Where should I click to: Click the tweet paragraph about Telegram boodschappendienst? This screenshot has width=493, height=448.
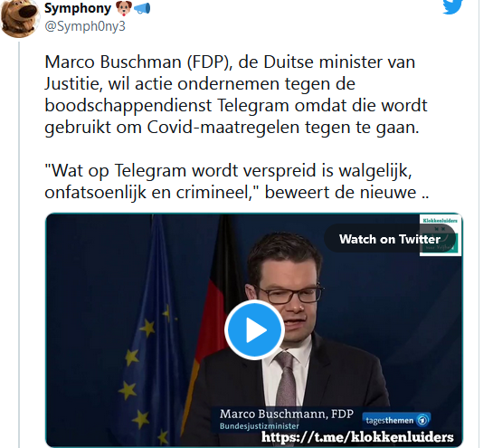pyautogui.click(x=236, y=94)
